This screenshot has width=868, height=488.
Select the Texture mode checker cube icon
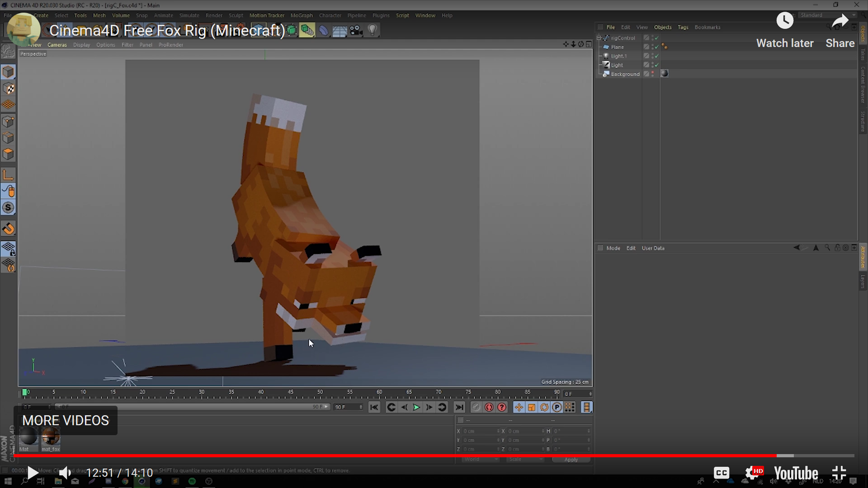point(8,89)
